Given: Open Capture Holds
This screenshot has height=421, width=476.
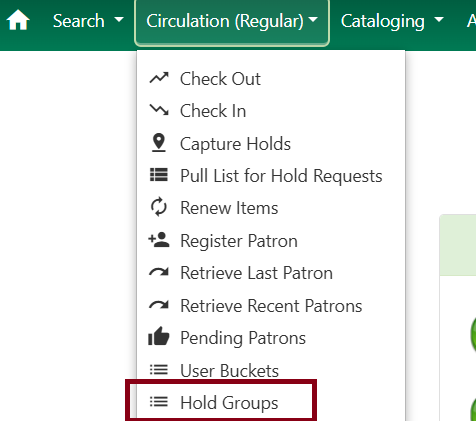Looking at the screenshot, I should [271, 144].
